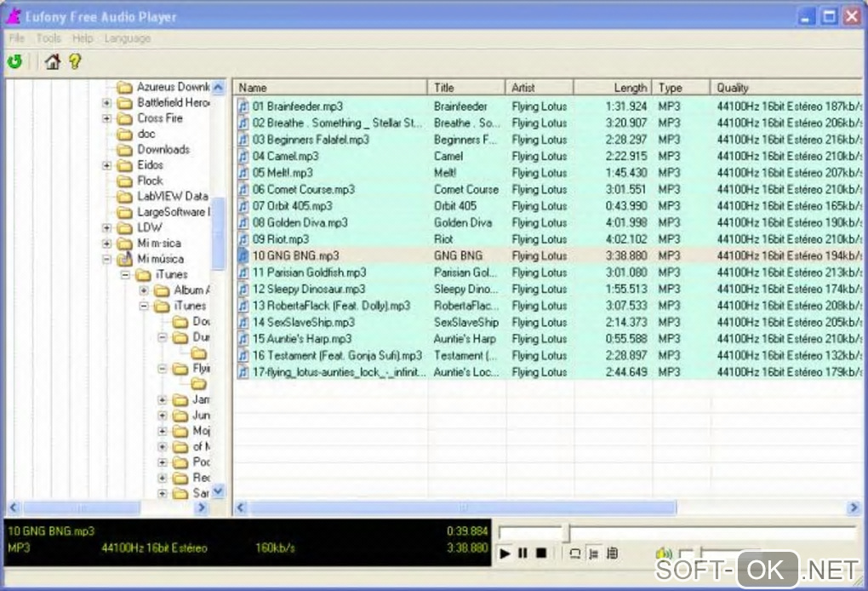Stop playback with the Stop button
868x591 pixels.
coord(540,554)
